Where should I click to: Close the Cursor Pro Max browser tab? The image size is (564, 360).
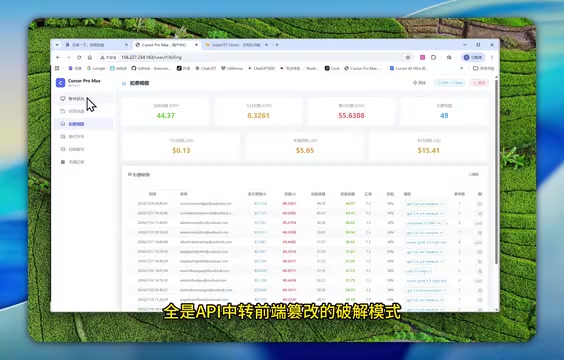point(196,45)
